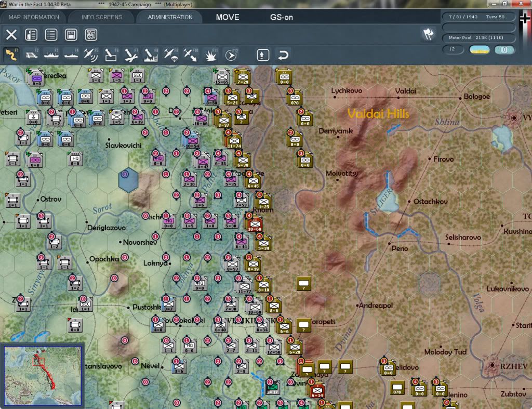The width and height of the screenshot is (532, 409).
Task: Select the 6=28 Soviet unit counter
Action: tap(295, 348)
